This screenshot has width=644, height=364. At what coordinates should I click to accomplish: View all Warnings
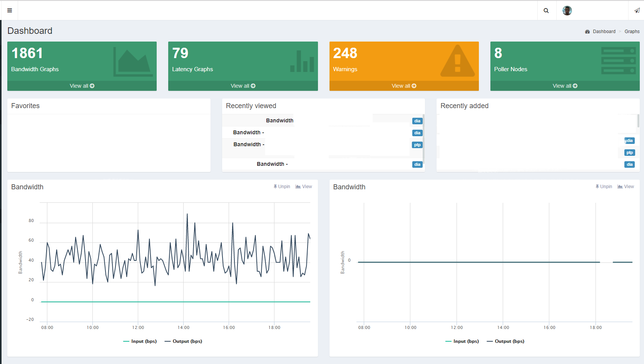click(404, 86)
